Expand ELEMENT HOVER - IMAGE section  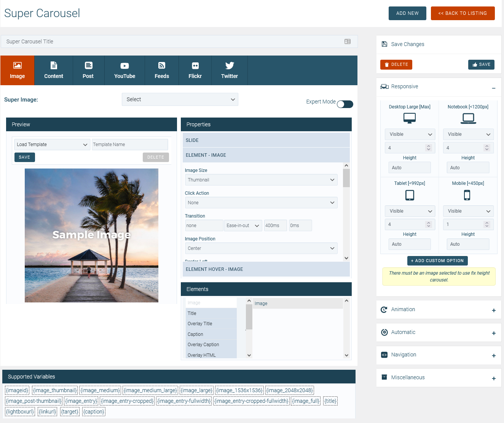(x=266, y=269)
